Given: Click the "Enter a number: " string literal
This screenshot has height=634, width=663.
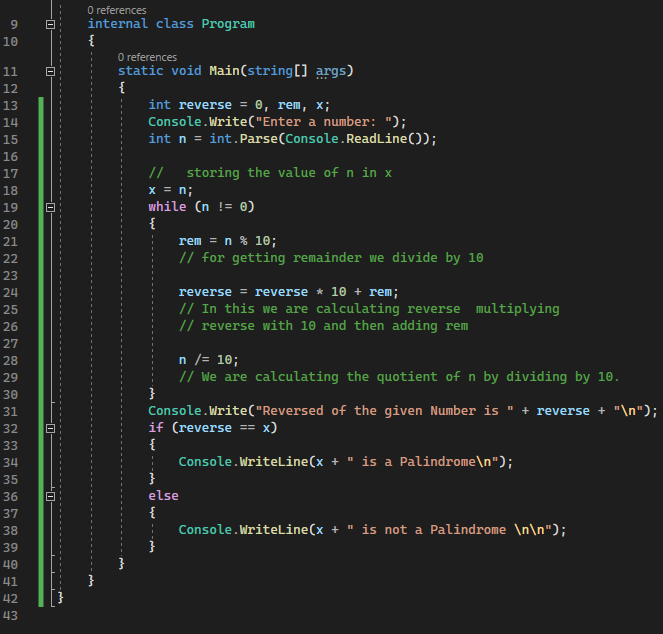Looking at the screenshot, I should [x=323, y=122].
